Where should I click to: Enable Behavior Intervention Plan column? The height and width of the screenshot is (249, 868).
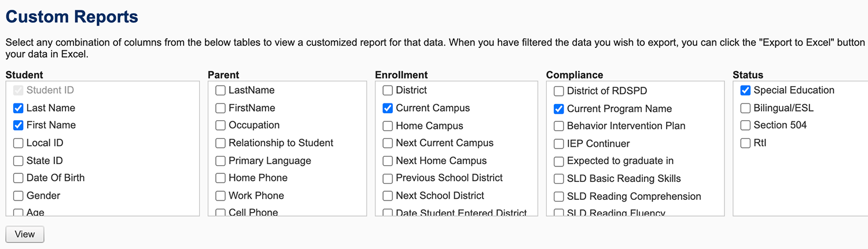coord(559,126)
